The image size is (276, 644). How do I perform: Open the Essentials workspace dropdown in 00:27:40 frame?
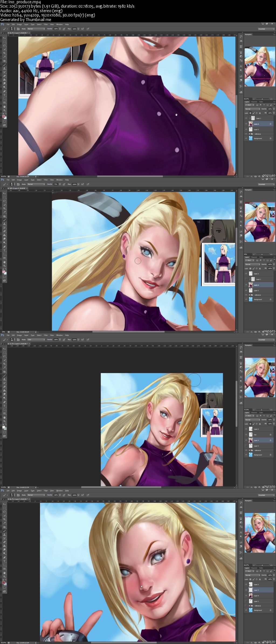click(266, 29)
